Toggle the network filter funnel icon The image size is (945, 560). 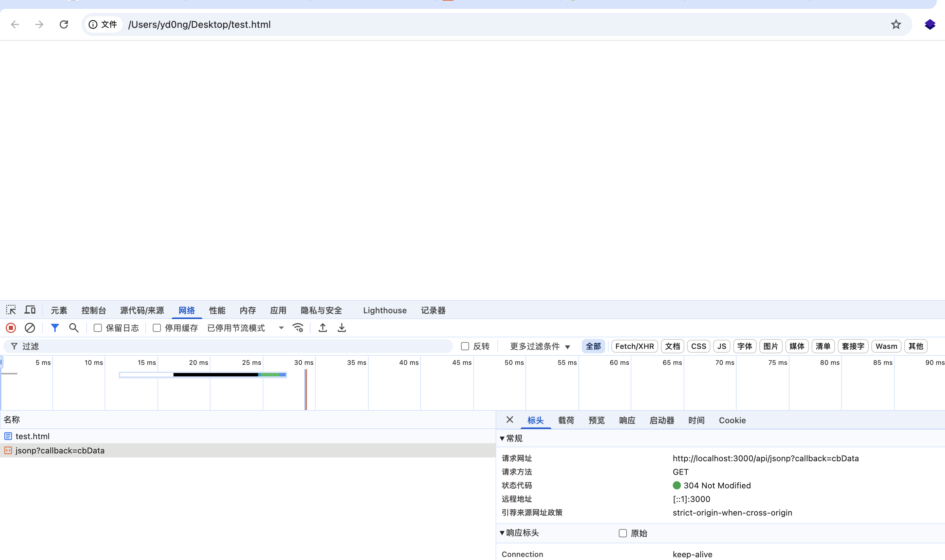pos(55,328)
